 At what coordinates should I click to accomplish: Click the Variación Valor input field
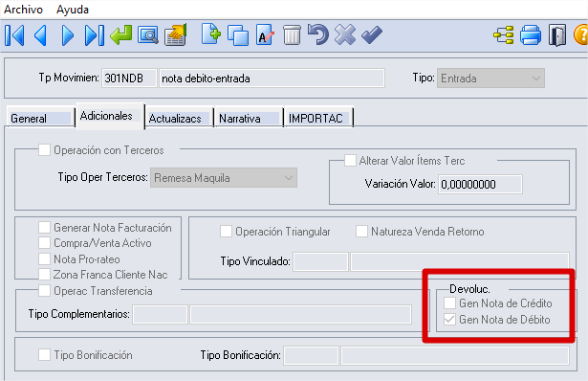480,185
